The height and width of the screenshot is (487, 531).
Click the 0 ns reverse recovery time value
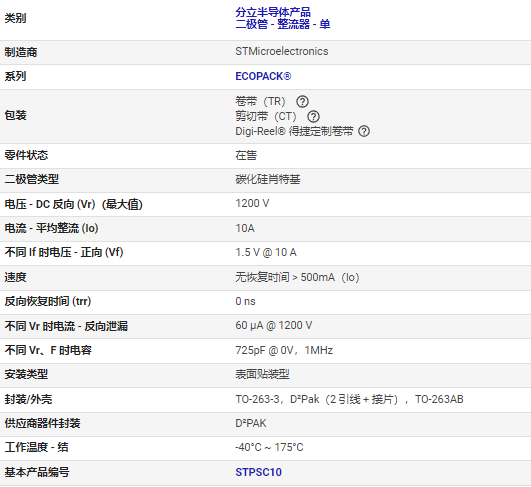[x=246, y=301]
